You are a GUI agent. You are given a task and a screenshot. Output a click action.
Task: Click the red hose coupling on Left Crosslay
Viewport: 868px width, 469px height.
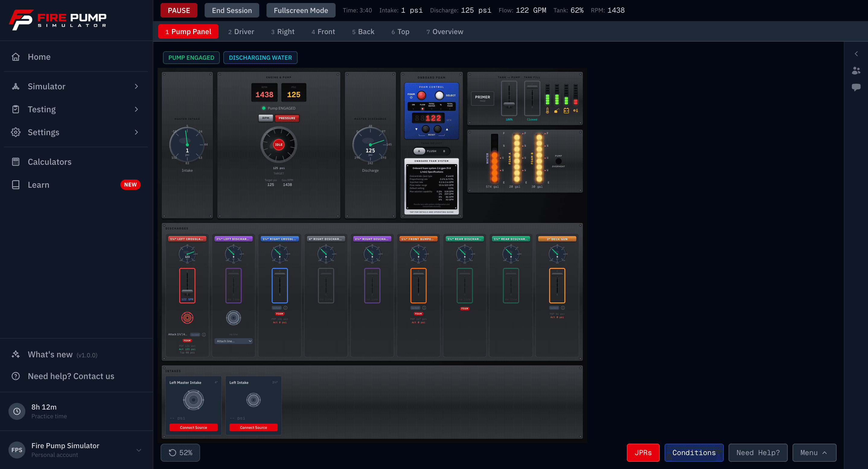[x=187, y=317]
